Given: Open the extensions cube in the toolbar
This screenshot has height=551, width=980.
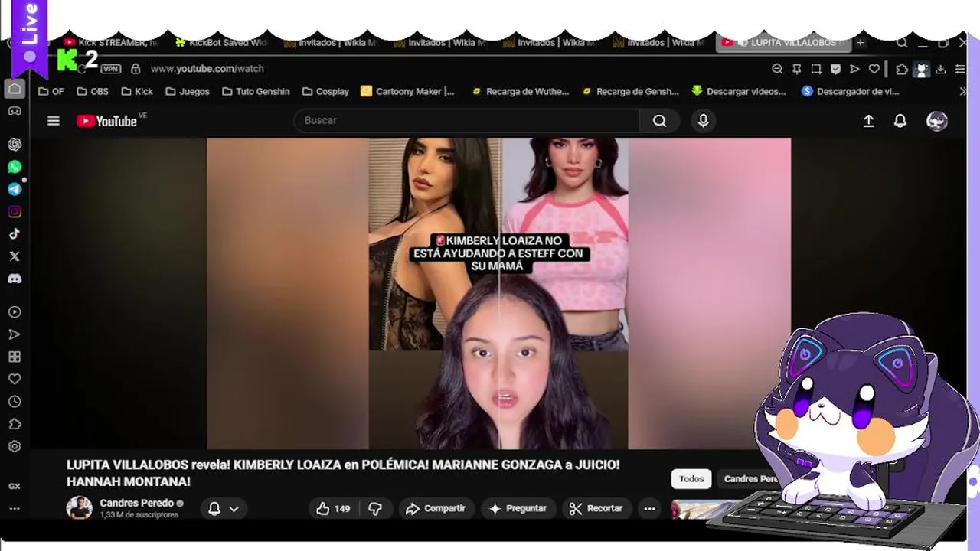Looking at the screenshot, I should tap(902, 69).
